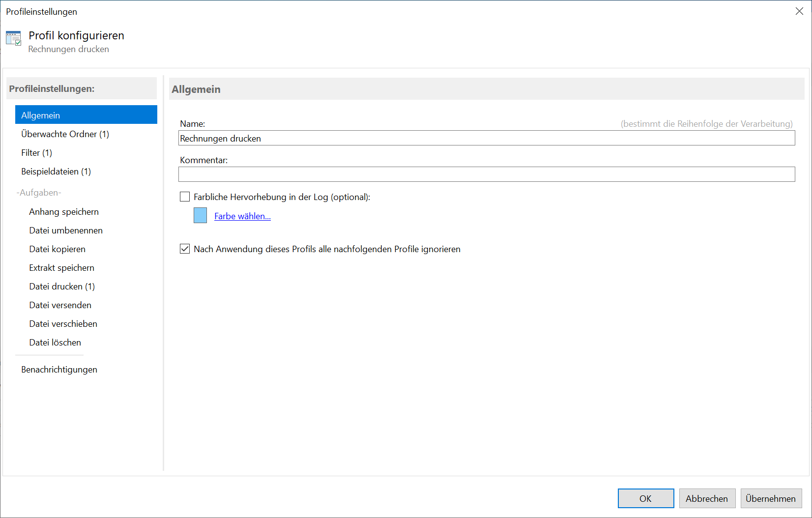812x518 pixels.
Task: Open the Datei umbenennen task
Action: pos(66,230)
